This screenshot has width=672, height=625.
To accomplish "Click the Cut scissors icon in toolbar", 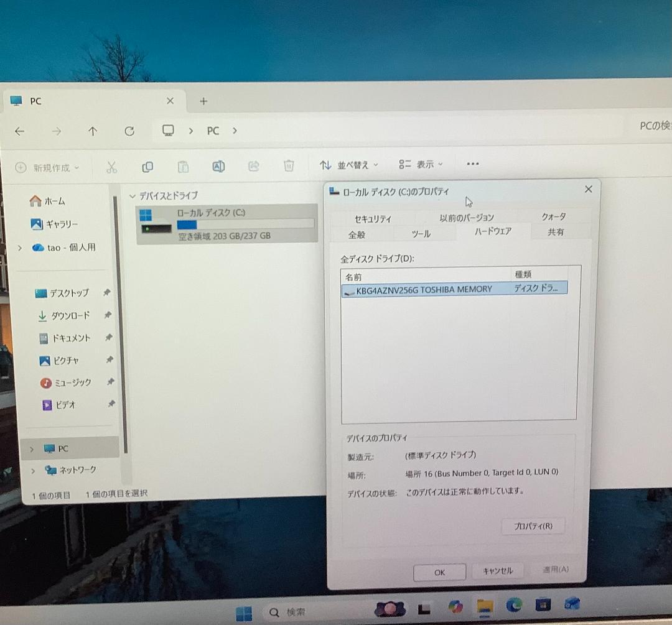I will click(111, 167).
